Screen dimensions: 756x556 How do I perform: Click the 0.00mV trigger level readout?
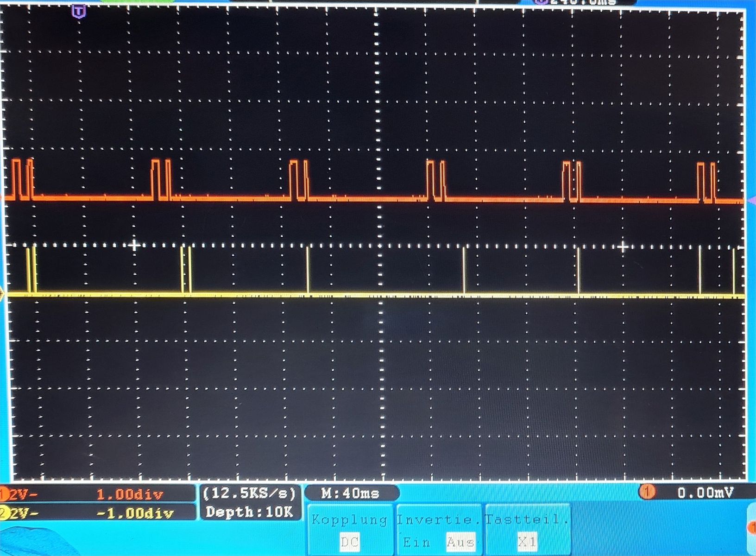[705, 493]
